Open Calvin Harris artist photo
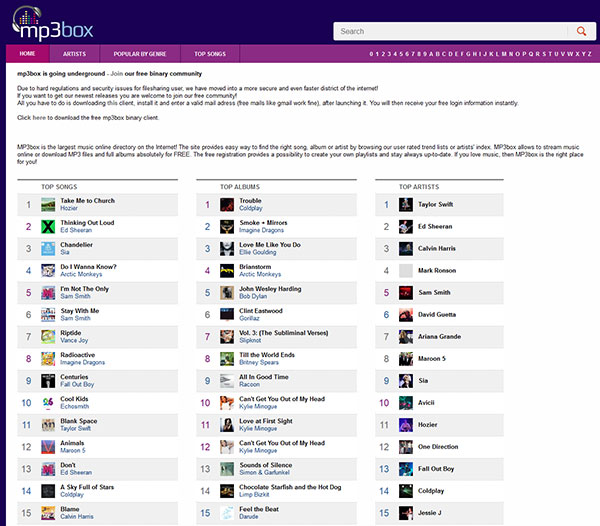Viewport: 600px width, 526px height. (406, 249)
